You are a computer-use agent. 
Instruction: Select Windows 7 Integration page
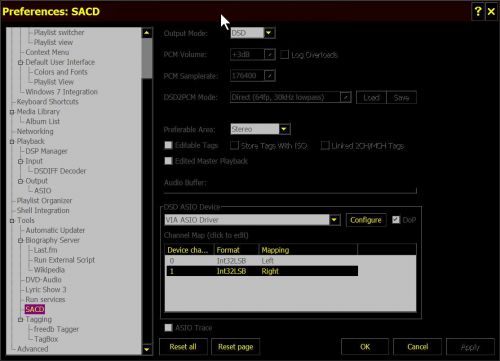[x=62, y=92]
